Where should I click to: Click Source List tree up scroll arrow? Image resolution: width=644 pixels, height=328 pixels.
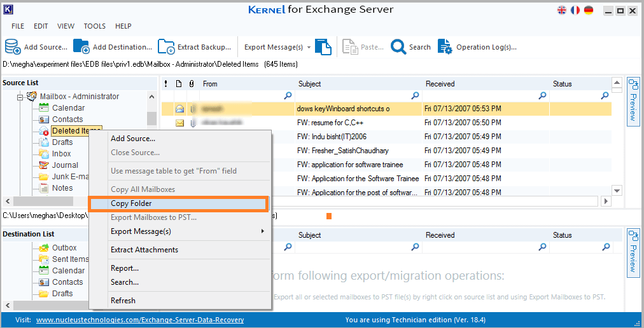coord(152,97)
